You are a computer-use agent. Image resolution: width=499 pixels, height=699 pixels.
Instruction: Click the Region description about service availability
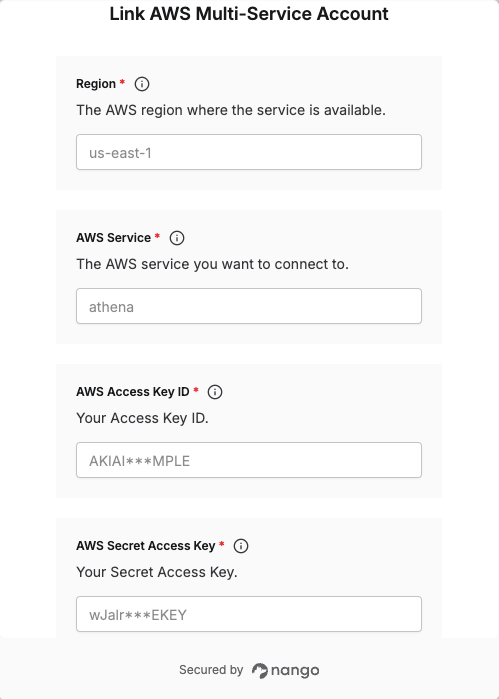tap(231, 110)
